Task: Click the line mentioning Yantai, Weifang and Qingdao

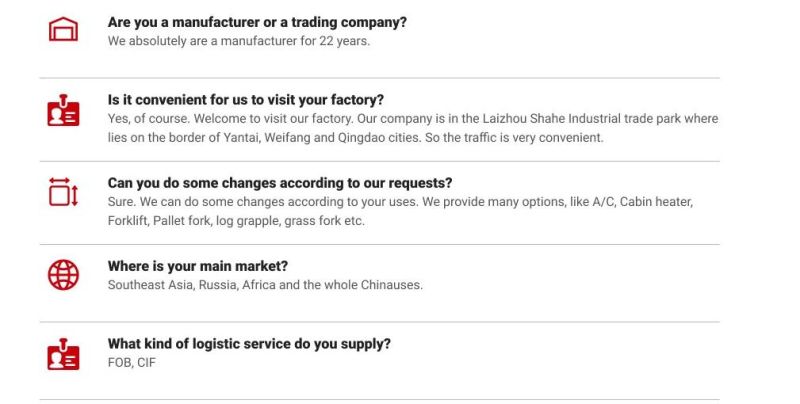Action: pos(355,138)
